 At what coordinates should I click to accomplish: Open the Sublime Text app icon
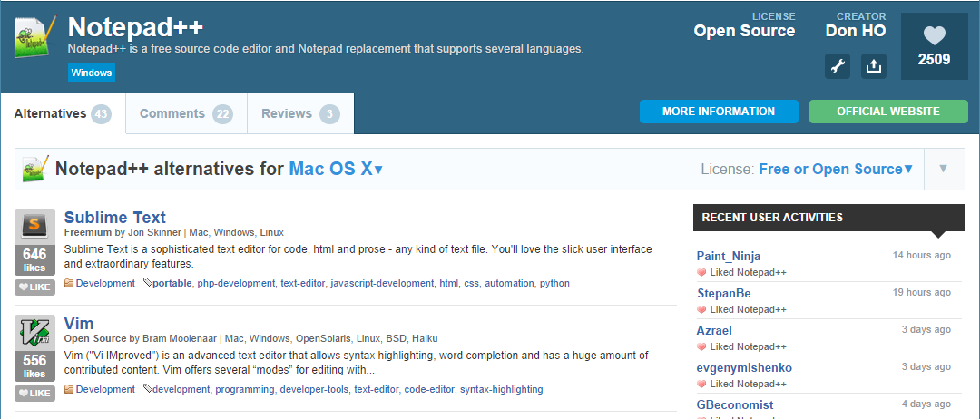(x=35, y=225)
